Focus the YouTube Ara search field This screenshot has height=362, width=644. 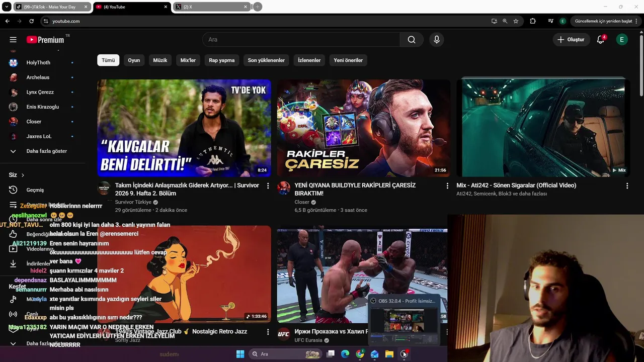[x=301, y=40]
